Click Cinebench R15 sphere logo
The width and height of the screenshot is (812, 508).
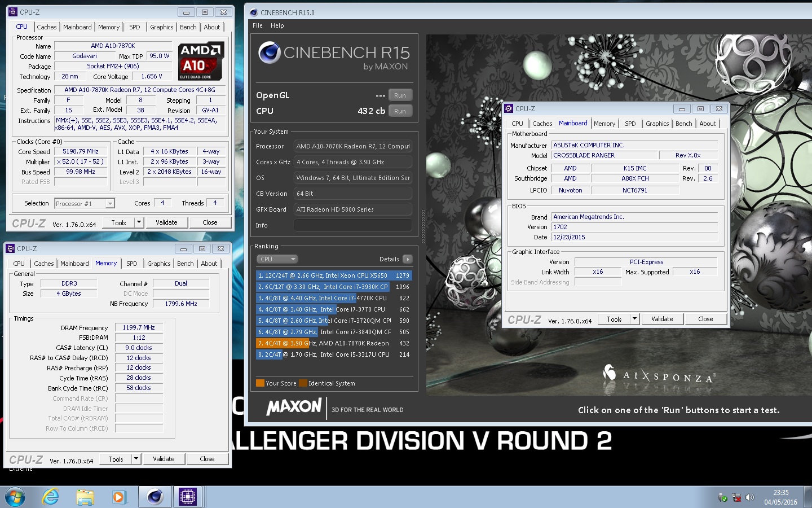coord(270,52)
